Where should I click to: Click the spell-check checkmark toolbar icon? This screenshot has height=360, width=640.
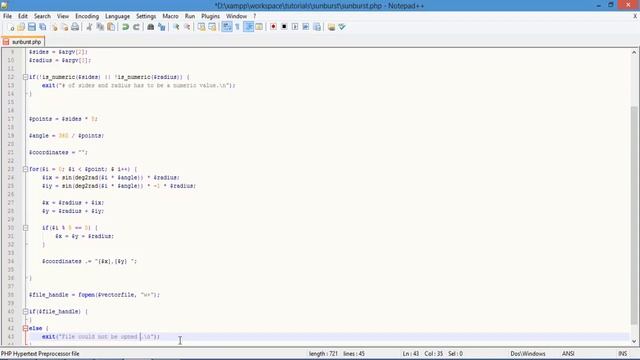point(342,27)
